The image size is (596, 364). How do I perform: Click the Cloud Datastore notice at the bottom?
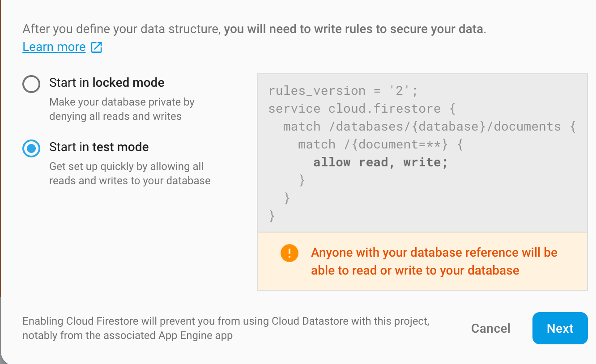(226, 328)
